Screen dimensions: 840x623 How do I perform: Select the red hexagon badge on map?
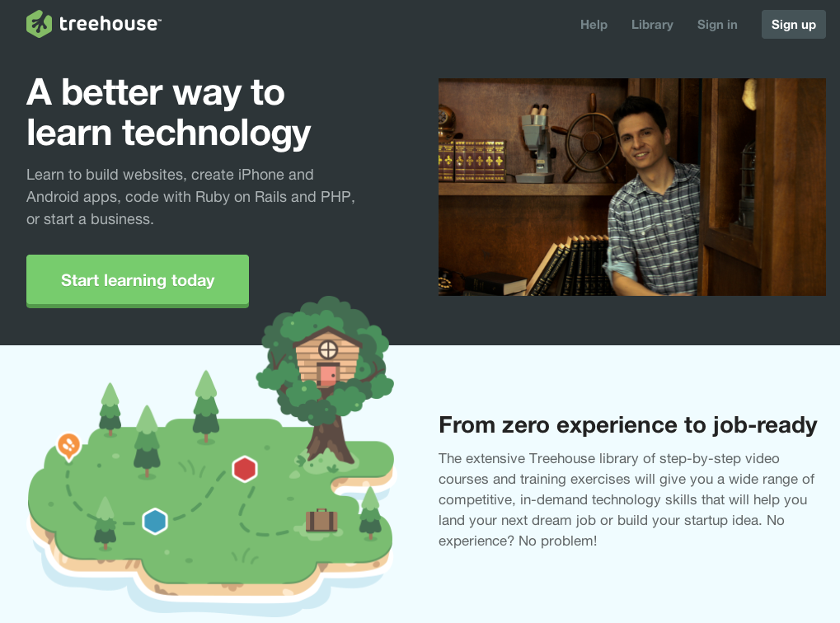(x=245, y=469)
